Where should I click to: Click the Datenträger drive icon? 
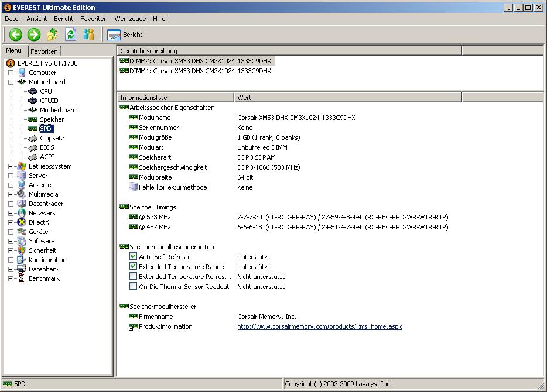point(22,204)
